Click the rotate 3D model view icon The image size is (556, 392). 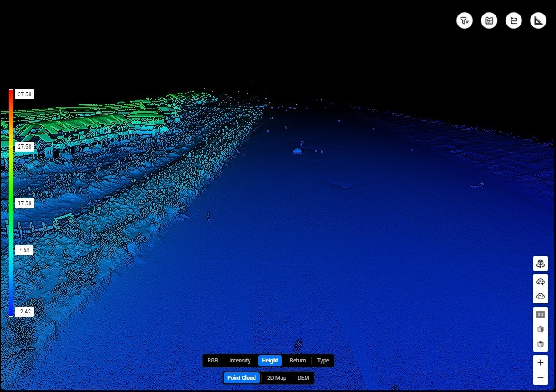[x=540, y=263]
